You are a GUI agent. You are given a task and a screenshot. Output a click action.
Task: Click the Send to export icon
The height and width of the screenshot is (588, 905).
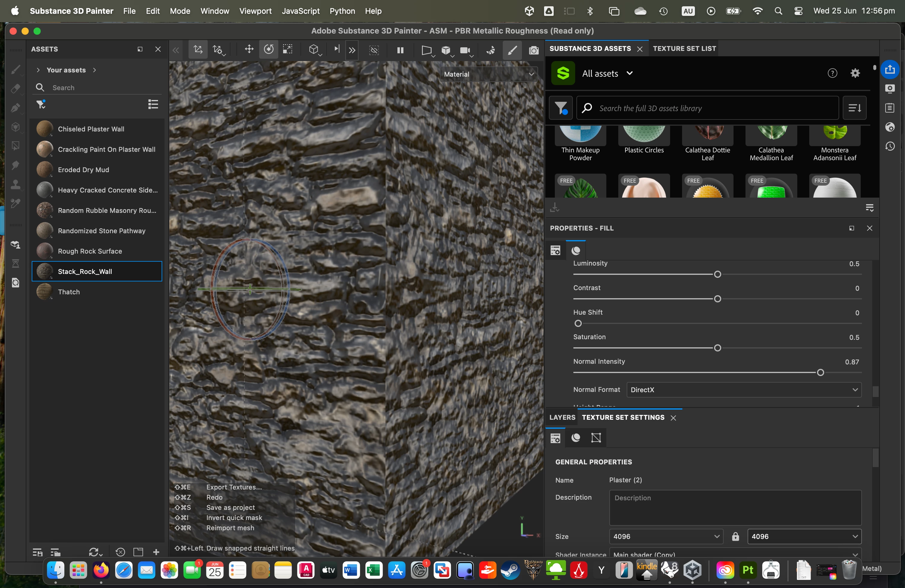tap(890, 69)
